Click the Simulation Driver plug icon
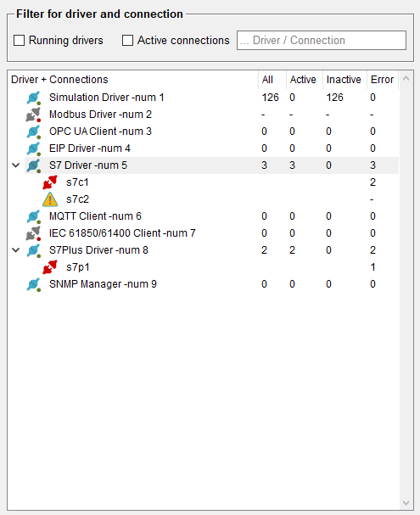The height and width of the screenshot is (515, 420). (x=33, y=98)
